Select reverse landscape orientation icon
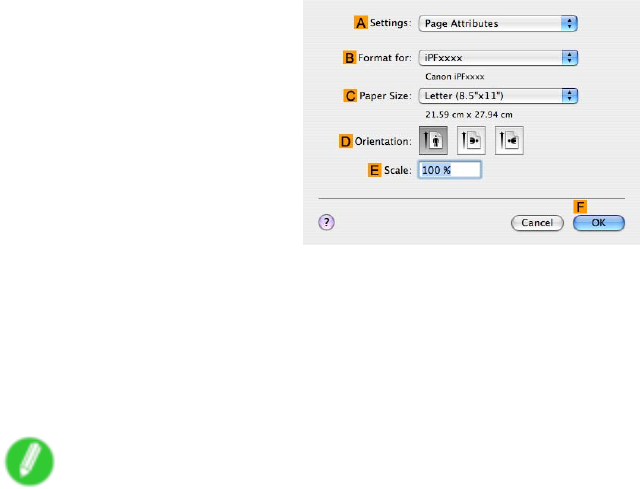This screenshot has width=640, height=489. pos(509,140)
